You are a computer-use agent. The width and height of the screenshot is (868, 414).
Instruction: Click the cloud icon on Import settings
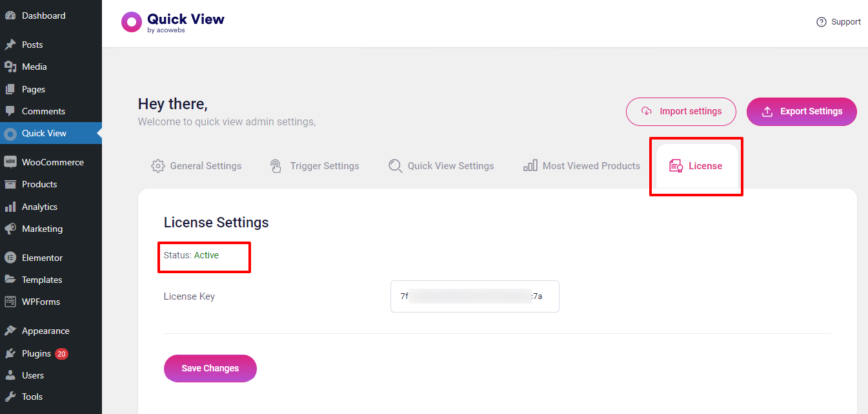coord(647,111)
